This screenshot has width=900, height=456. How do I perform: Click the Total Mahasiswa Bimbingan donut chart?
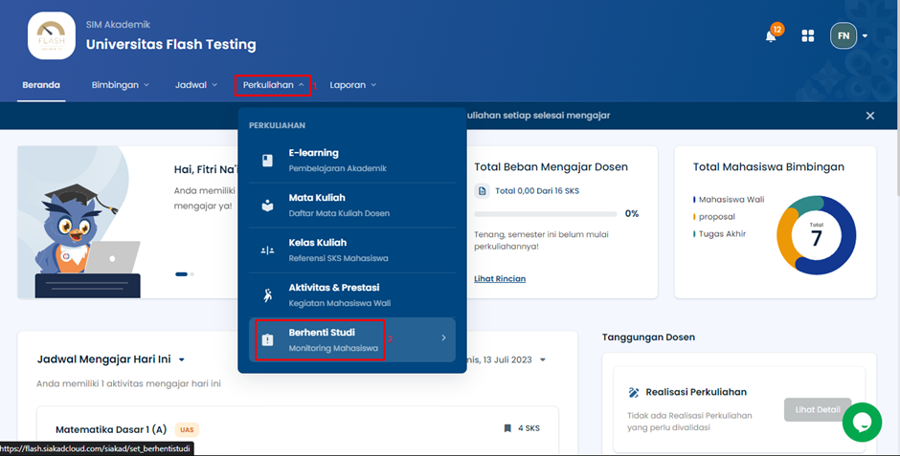pos(816,234)
